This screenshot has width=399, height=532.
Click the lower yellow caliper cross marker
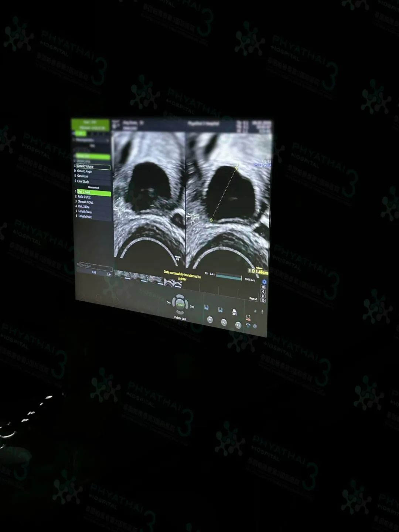click(x=211, y=220)
